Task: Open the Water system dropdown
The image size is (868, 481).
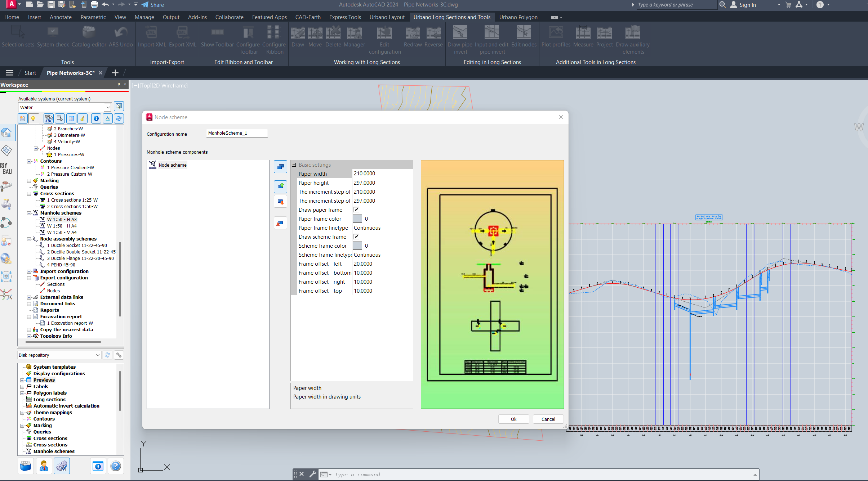Action: coord(108,107)
